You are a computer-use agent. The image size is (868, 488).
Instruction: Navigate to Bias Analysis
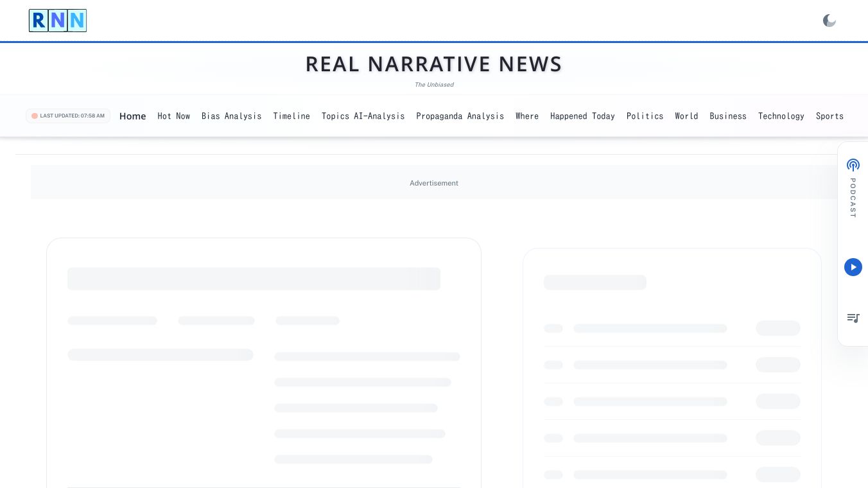coord(232,116)
